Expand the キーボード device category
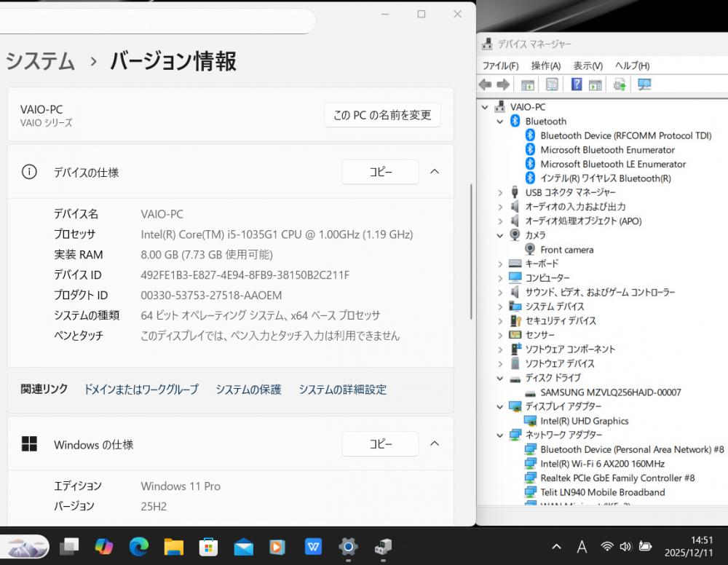This screenshot has height=565, width=728. tap(500, 264)
